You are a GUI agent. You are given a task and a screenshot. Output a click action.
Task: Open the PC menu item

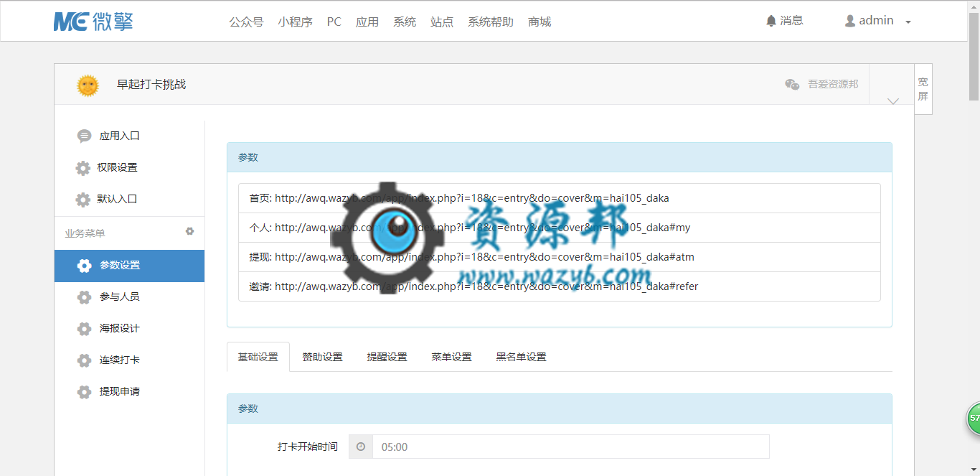tap(334, 22)
